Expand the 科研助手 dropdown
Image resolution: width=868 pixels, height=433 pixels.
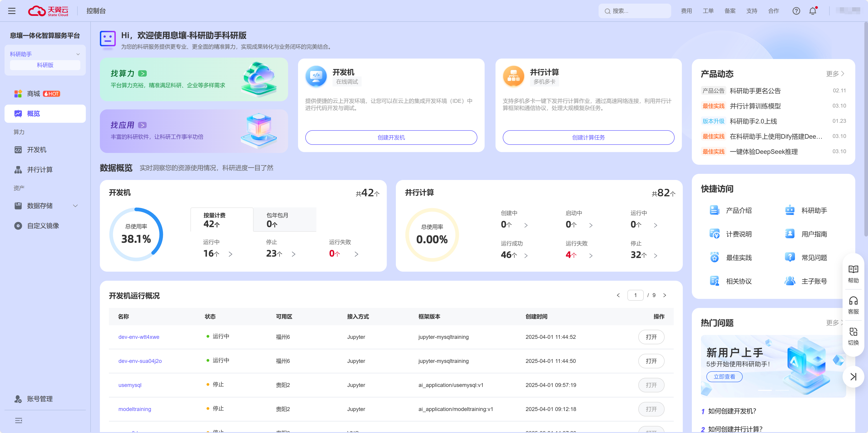tap(78, 54)
